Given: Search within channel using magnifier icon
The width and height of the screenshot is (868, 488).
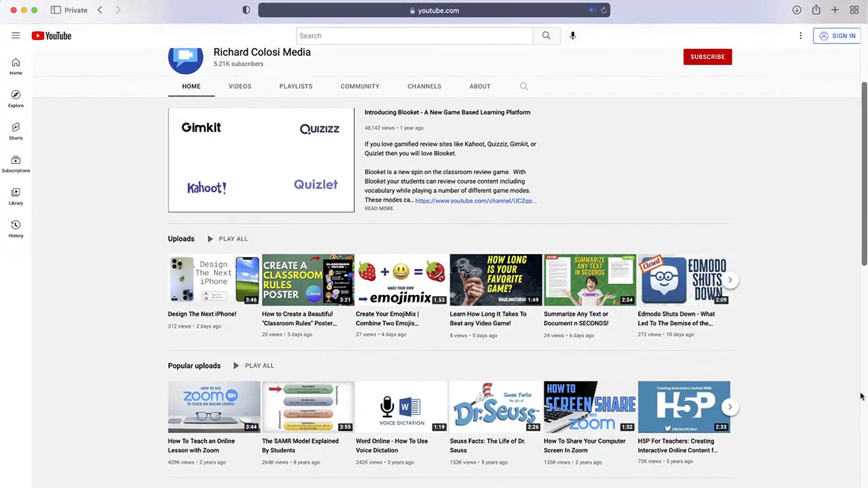Looking at the screenshot, I should [x=524, y=86].
